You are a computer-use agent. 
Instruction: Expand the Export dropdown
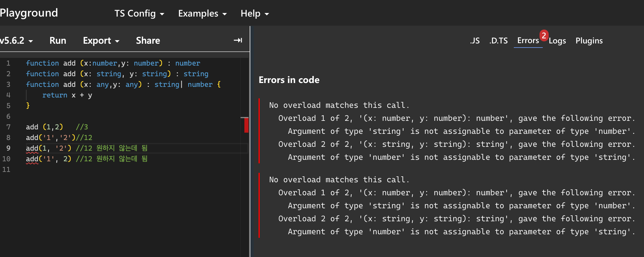(x=101, y=40)
